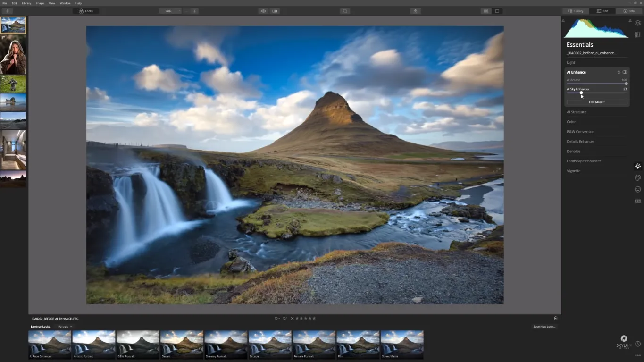The width and height of the screenshot is (644, 362).
Task: Toggle the quick preview eye icon
Action: [x=263, y=11]
